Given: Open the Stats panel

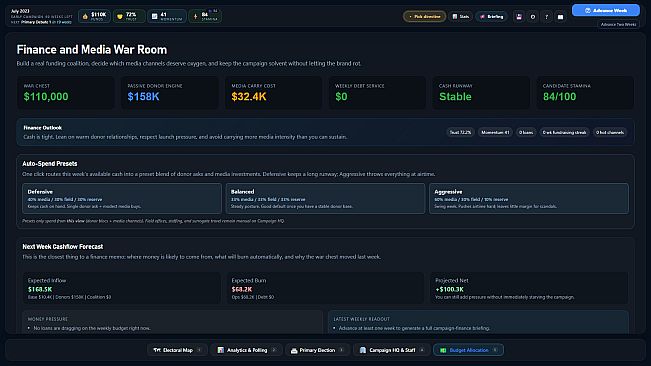Looking at the screenshot, I should click(x=460, y=17).
